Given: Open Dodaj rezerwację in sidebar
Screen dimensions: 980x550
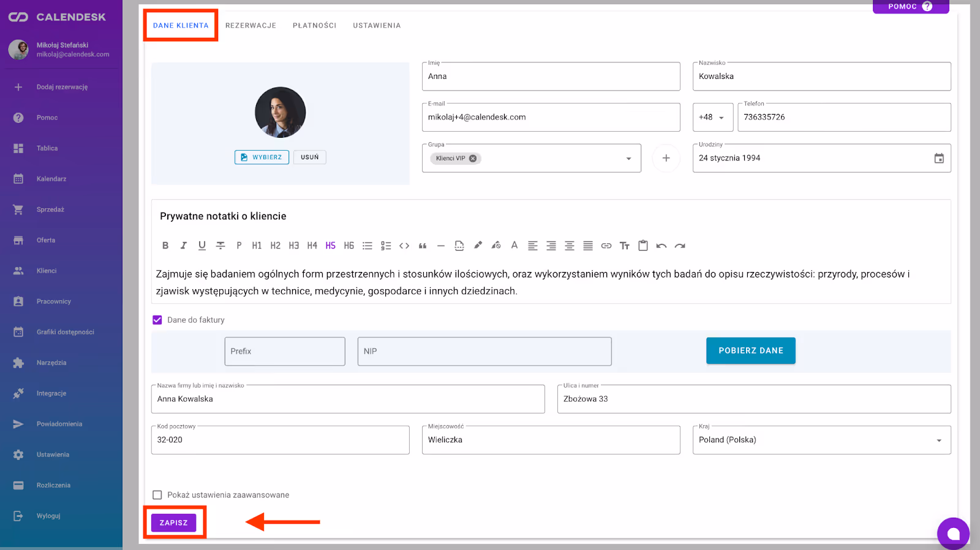Looking at the screenshot, I should tap(61, 87).
